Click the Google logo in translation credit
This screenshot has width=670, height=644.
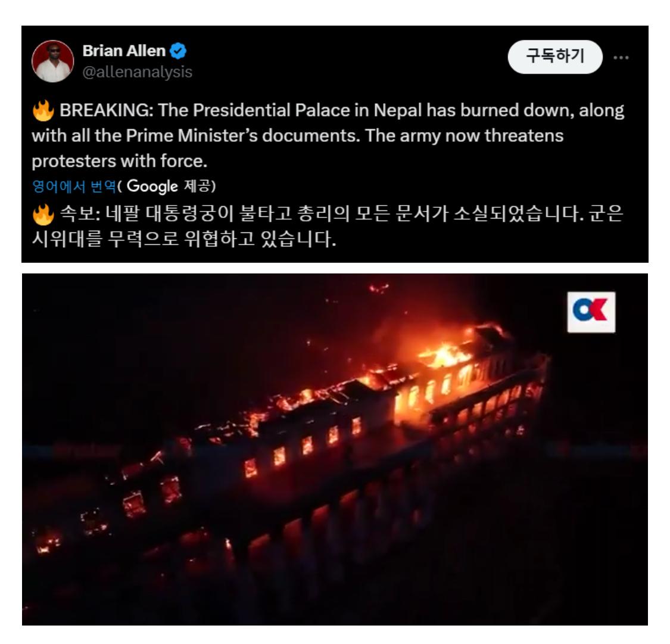coord(152,186)
